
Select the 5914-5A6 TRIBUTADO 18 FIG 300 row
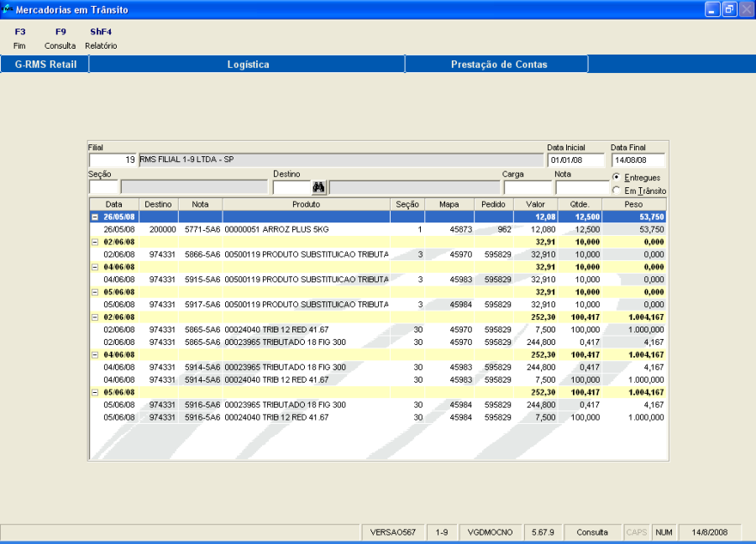[378, 368]
